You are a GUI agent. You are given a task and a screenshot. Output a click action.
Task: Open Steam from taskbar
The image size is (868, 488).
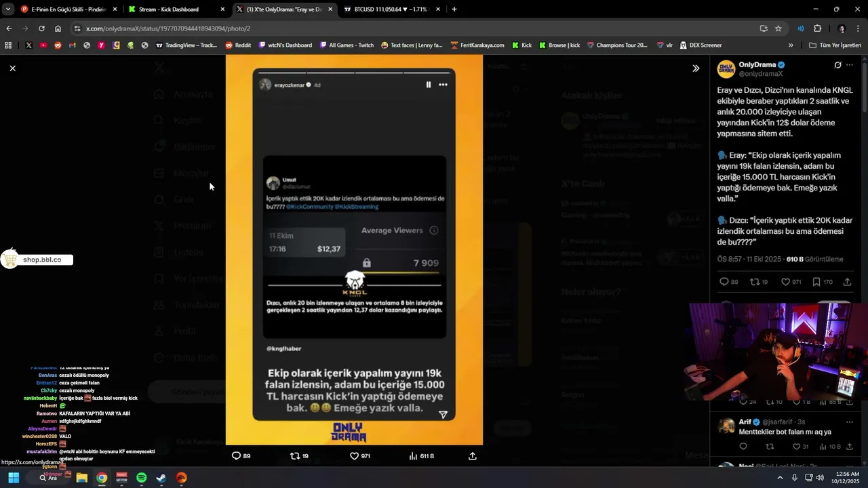click(x=161, y=478)
